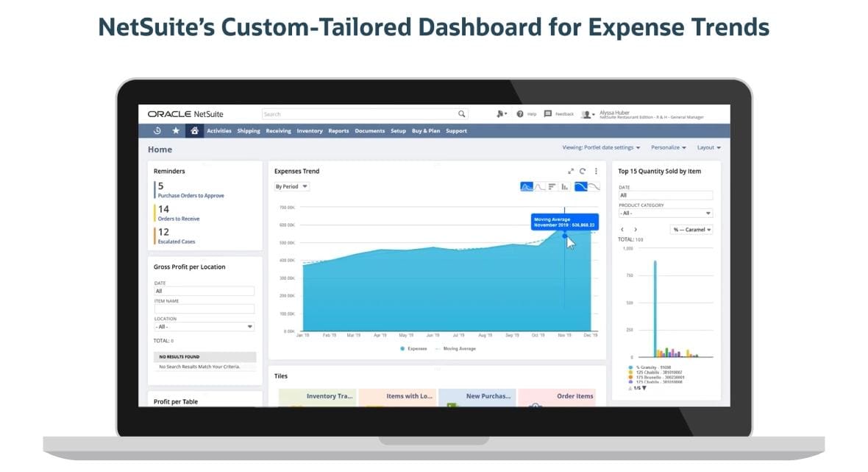Click the search magnifier icon
This screenshot has width=868, height=472.
[461, 113]
